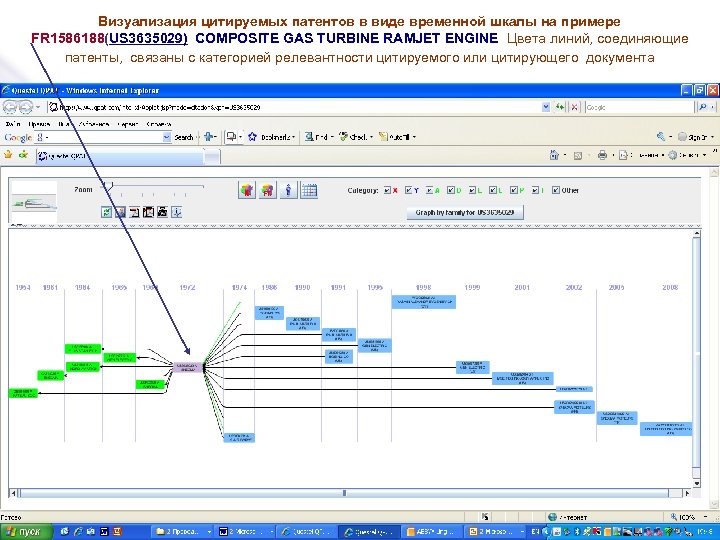The image size is (720, 540).
Task: Click the FR family graph icon
Action: pyautogui.click(x=268, y=190)
